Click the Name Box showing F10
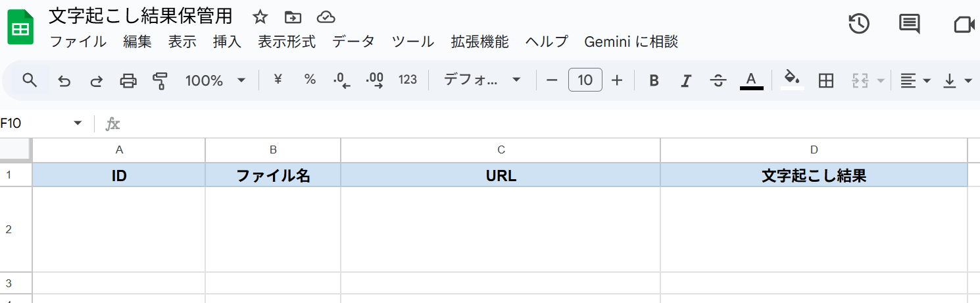This screenshot has width=980, height=303. [39, 123]
